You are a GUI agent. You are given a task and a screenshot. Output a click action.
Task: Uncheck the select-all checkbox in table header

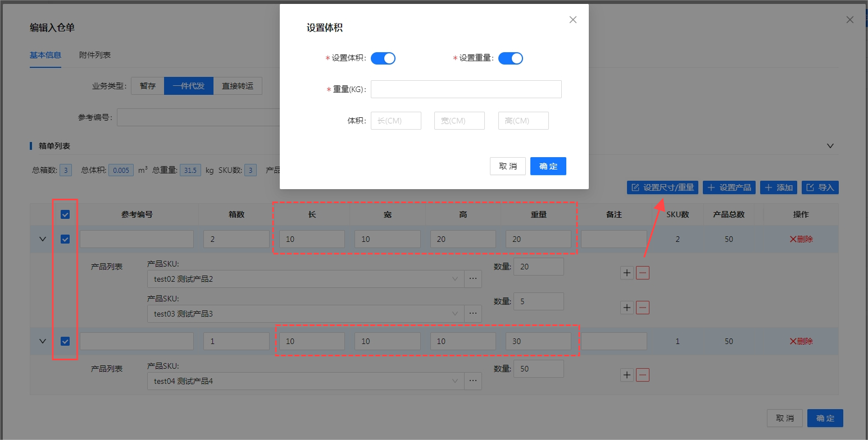coord(65,214)
